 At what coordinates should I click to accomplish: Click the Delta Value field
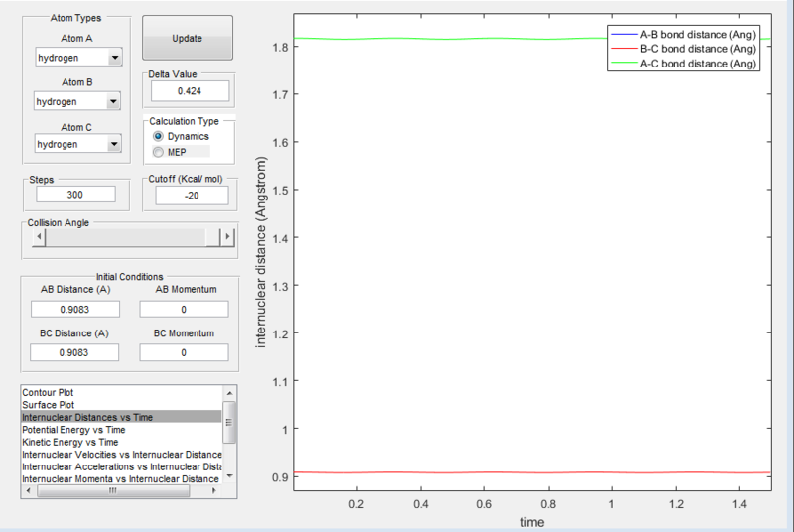click(190, 91)
